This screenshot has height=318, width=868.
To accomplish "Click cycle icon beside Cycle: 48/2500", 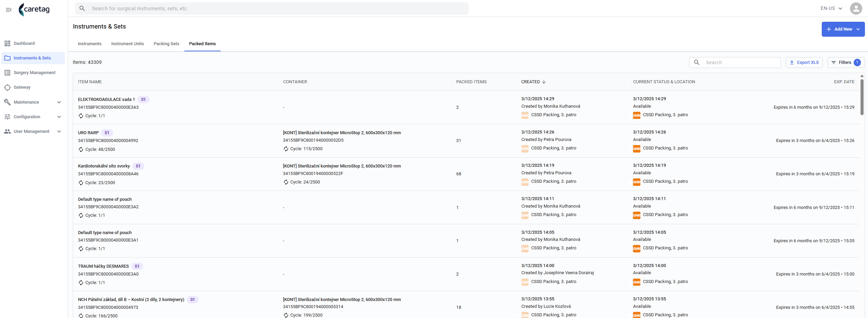I will 81,149.
